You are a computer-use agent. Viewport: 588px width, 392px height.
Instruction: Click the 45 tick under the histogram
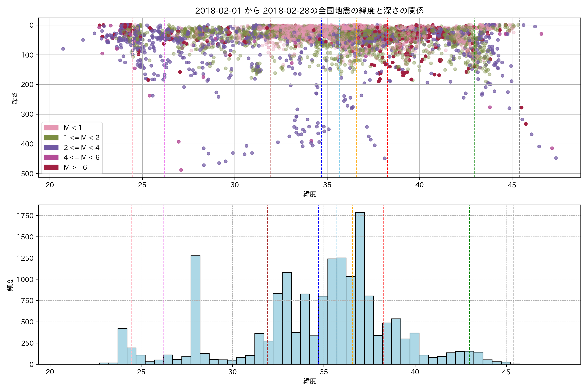[x=506, y=372]
